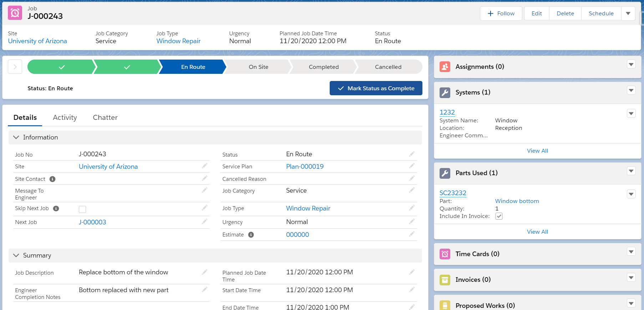Viewport: 644px width, 310px height.
Task: Select the On Site stage in status path
Action: 258,67
